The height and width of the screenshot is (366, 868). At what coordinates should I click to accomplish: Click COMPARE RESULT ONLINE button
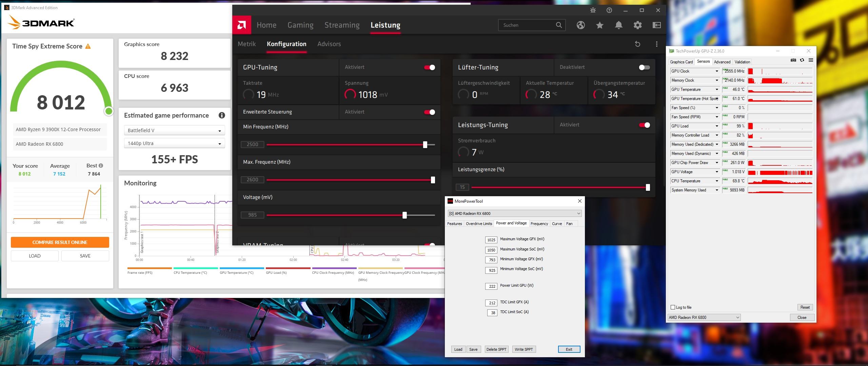coord(60,242)
